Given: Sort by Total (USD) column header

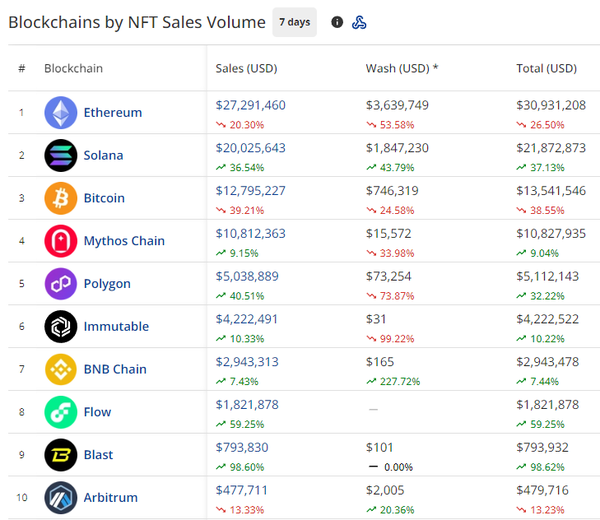Looking at the screenshot, I should 546,68.
